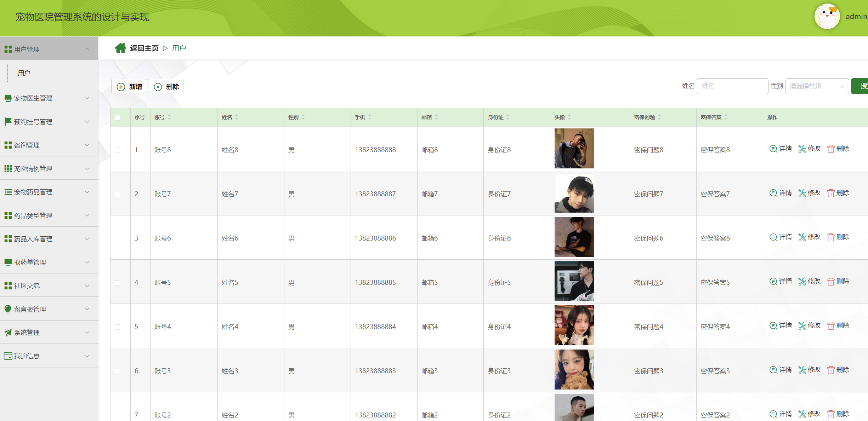This screenshot has height=421, width=868.
Task: Click the 新增 button
Action: click(x=129, y=86)
